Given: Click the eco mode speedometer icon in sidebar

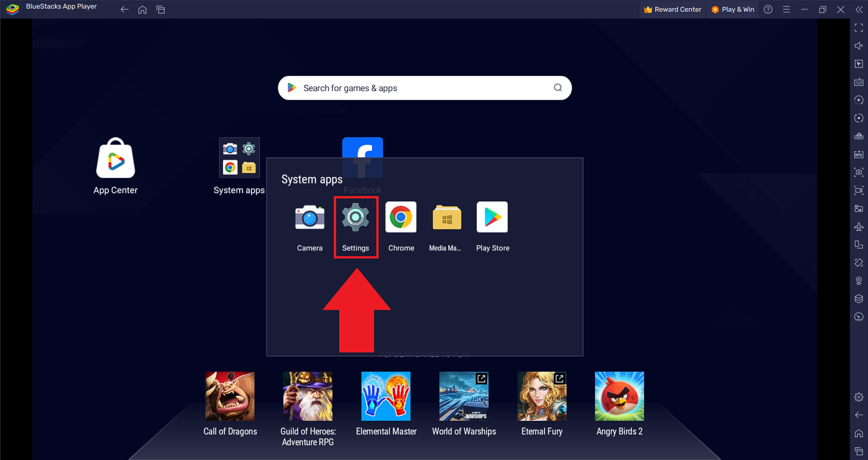Looking at the screenshot, I should pos(859,317).
